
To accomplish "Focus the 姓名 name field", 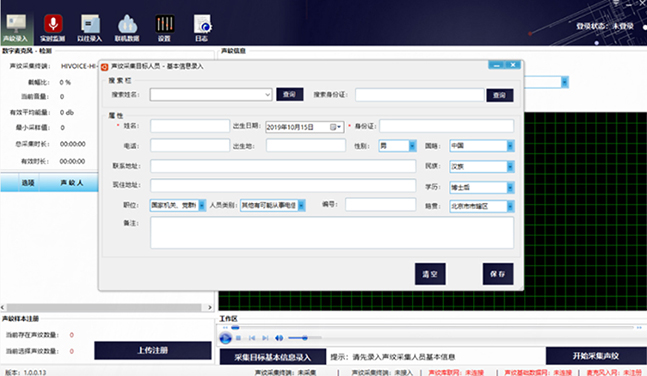I will pyautogui.click(x=190, y=126).
